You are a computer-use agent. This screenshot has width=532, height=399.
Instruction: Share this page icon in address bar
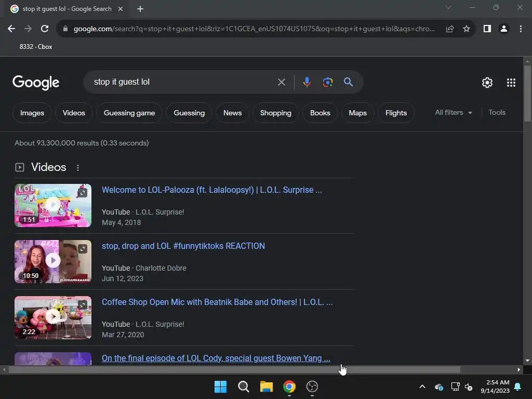click(450, 29)
